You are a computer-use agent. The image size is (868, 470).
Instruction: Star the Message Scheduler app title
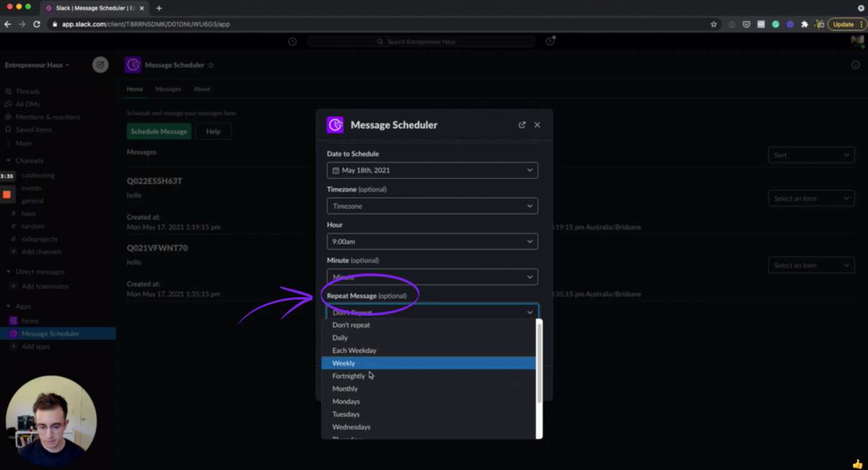pyautogui.click(x=211, y=64)
